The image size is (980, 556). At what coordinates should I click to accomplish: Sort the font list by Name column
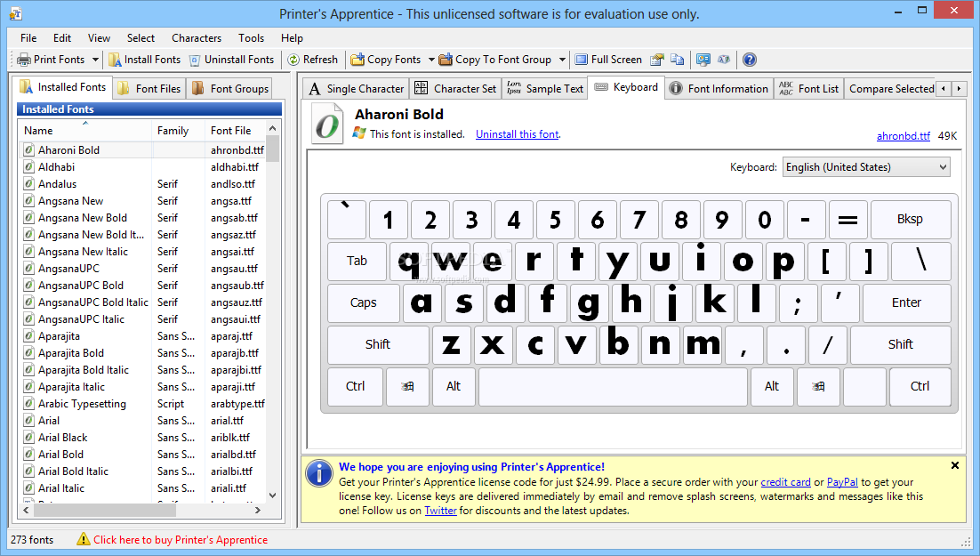[85, 130]
